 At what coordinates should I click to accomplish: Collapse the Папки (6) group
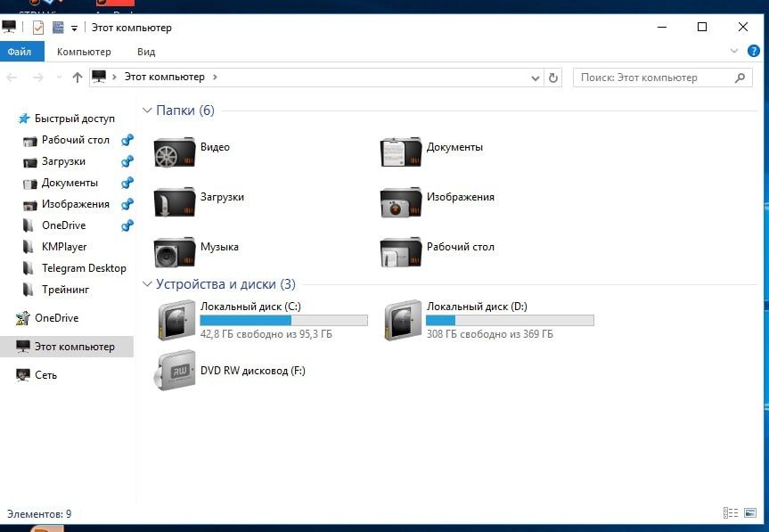[147, 110]
